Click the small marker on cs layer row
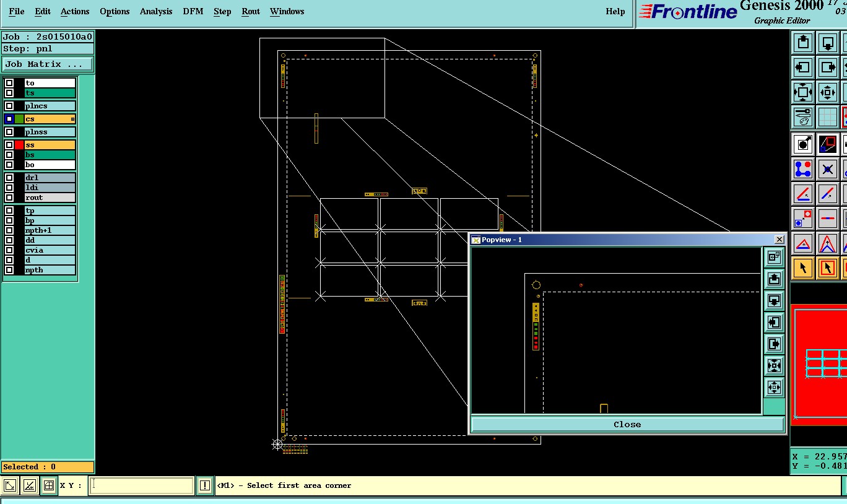 click(72, 119)
